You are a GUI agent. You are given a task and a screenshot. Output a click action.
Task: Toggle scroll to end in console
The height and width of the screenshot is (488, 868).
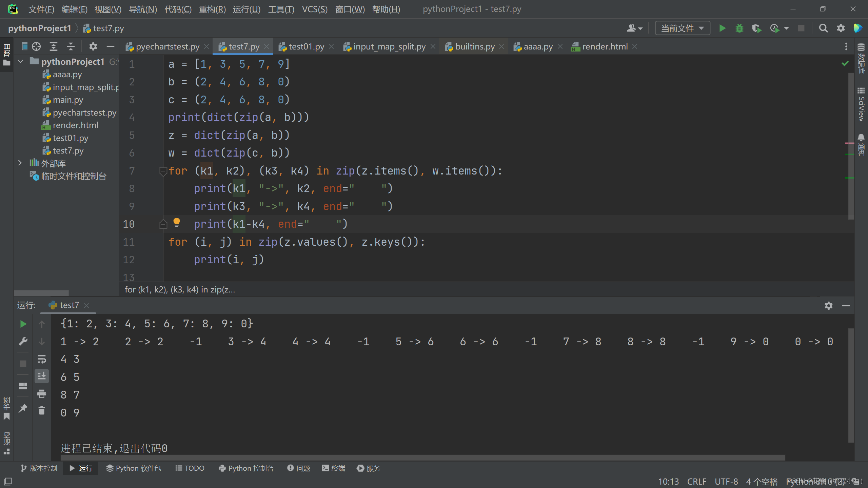click(x=42, y=376)
